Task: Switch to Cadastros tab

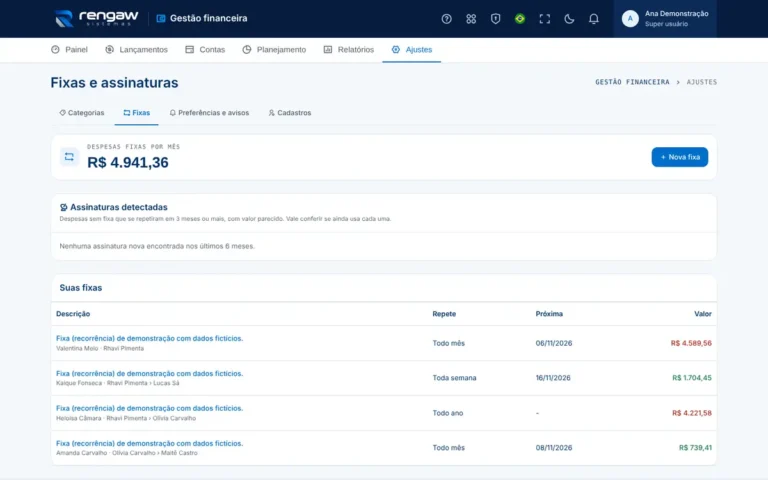Action: coord(289,113)
